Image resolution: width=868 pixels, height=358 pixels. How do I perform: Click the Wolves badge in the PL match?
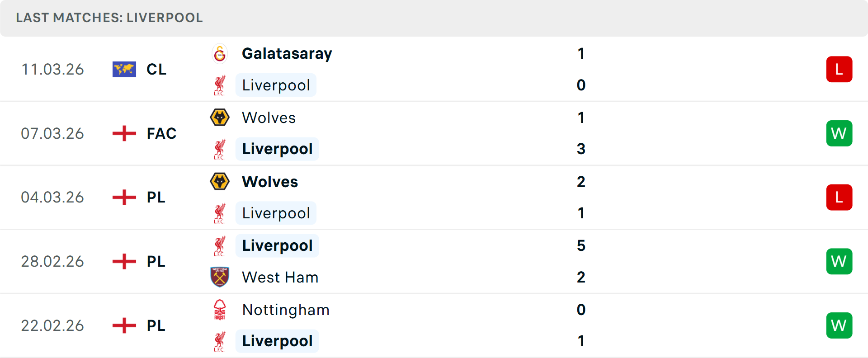tap(220, 182)
